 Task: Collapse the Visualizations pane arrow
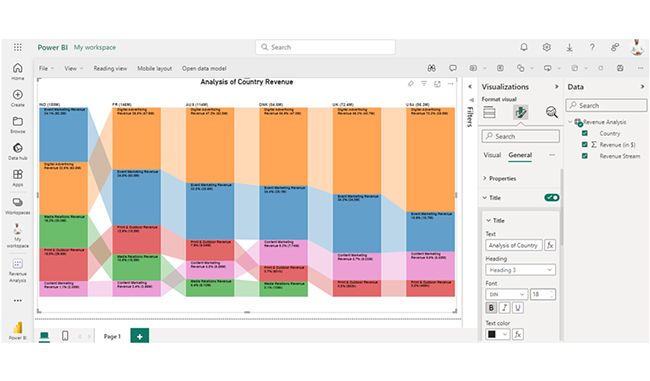click(x=556, y=87)
